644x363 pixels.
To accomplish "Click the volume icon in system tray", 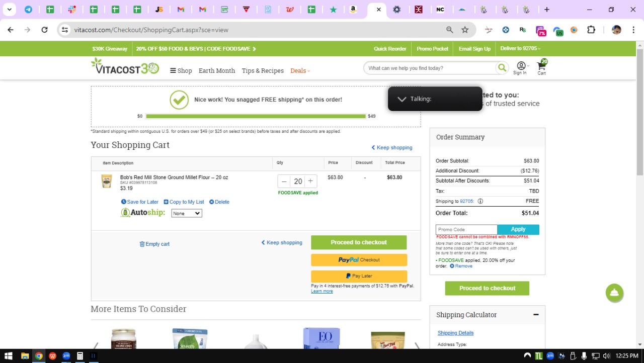I will coord(606,356).
